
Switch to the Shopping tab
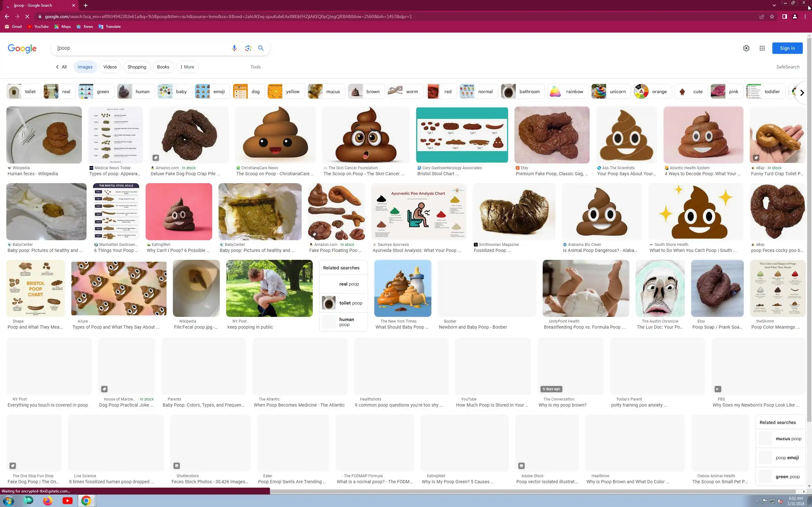137,67
